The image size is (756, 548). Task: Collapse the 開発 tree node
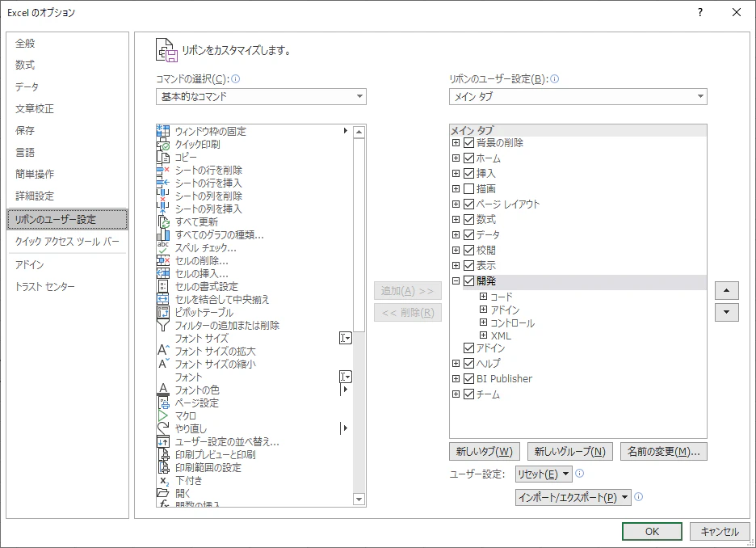tap(456, 280)
